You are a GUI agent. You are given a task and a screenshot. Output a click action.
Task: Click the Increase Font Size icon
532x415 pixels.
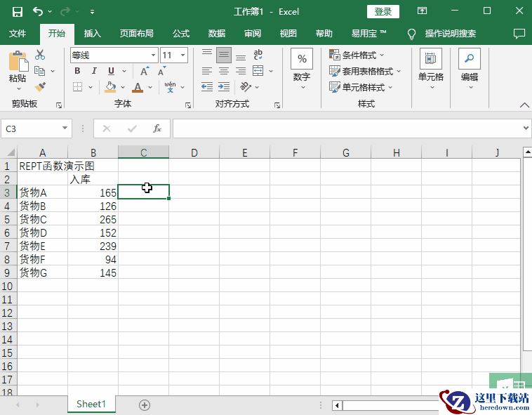tap(144, 71)
